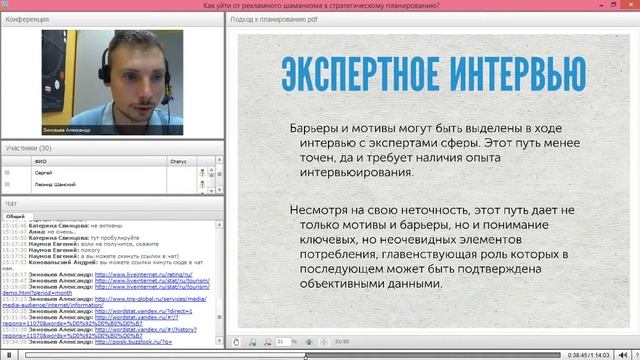Click the fit-page icon in PDF toolbar
Image resolution: width=640 pixels, height=360 pixels.
309,342
